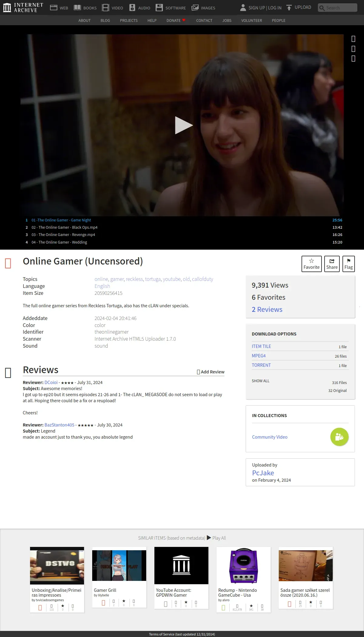Click Log In link

275,8
